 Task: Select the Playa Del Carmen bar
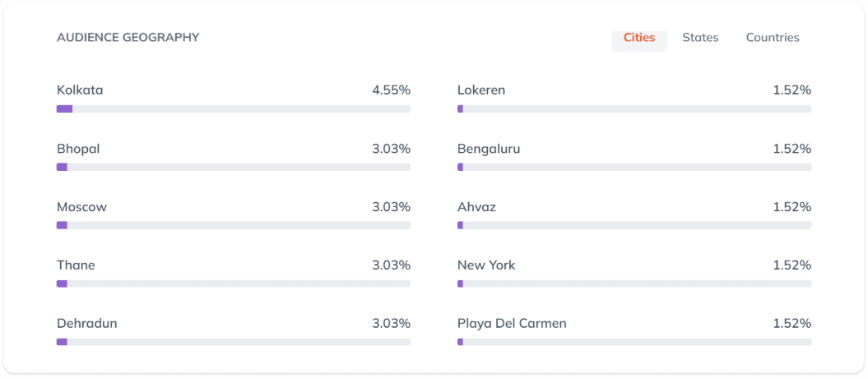pyautogui.click(x=634, y=342)
